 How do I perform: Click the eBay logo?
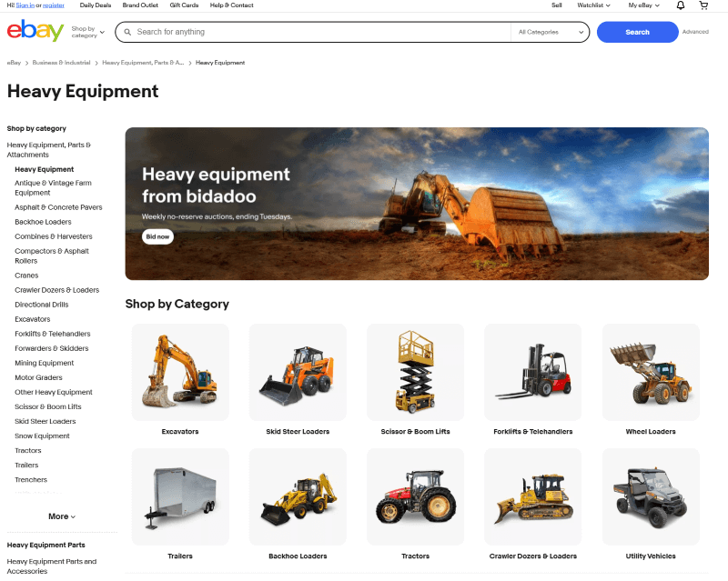(x=35, y=31)
